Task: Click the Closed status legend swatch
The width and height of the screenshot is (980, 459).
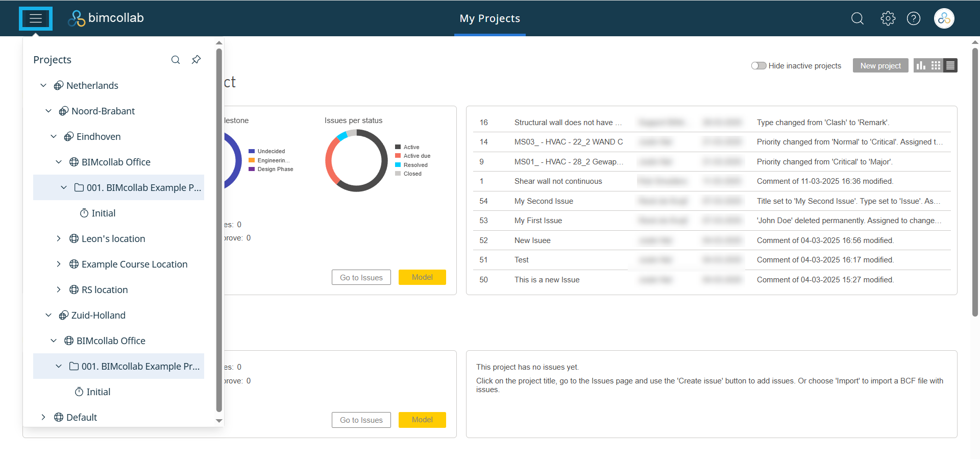Action: point(398,174)
